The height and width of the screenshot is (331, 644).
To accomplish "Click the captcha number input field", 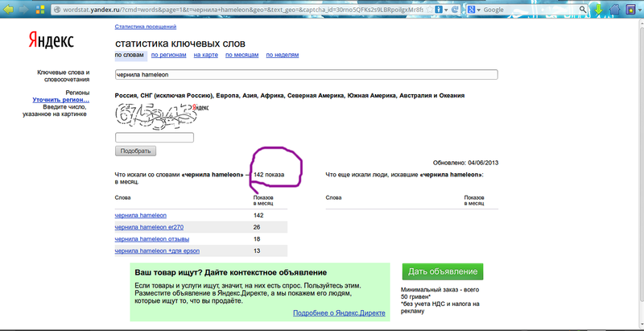I will click(x=155, y=137).
